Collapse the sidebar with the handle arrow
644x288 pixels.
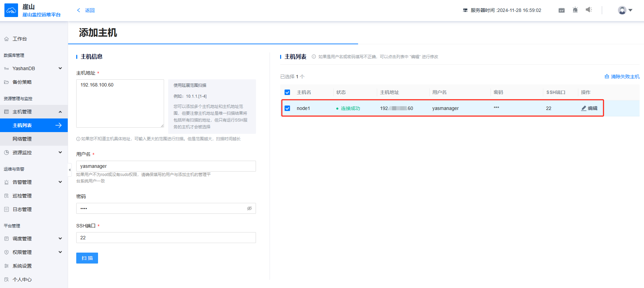tap(70, 170)
